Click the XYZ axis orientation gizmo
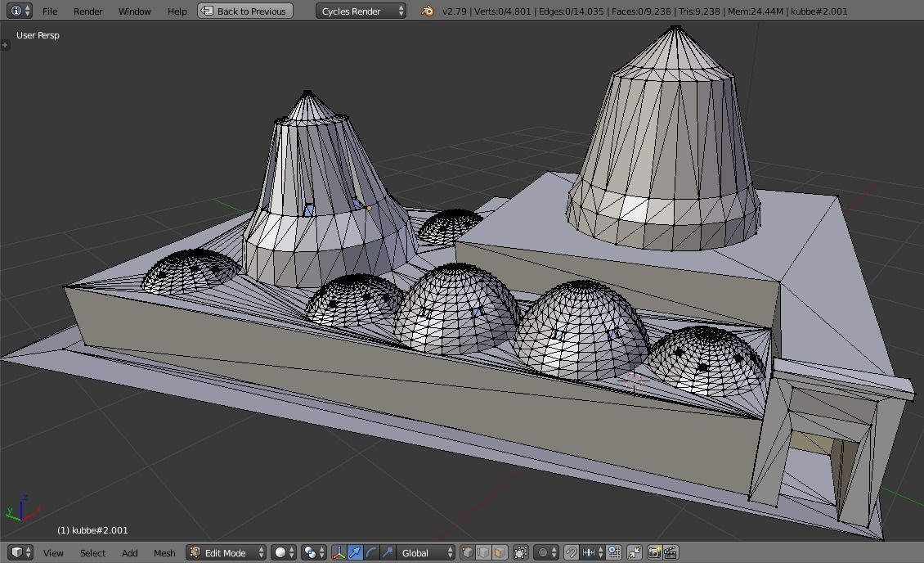The height and width of the screenshot is (563, 924). coord(23,509)
